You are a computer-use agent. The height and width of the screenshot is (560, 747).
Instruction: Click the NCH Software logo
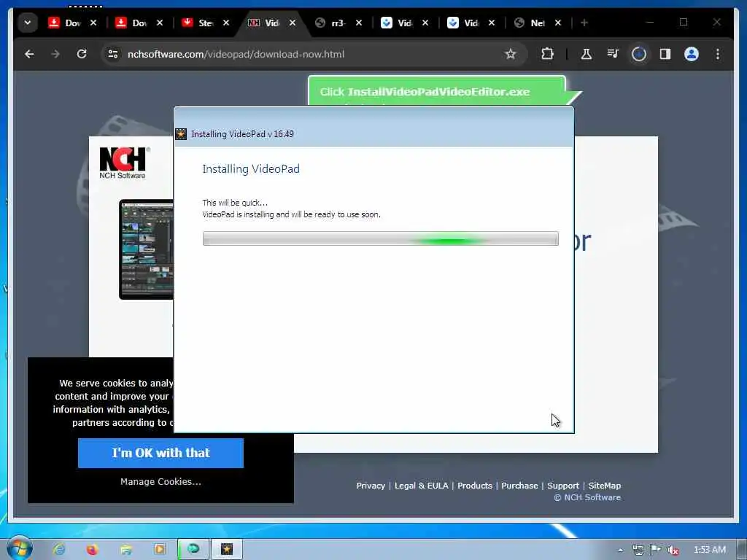click(124, 163)
